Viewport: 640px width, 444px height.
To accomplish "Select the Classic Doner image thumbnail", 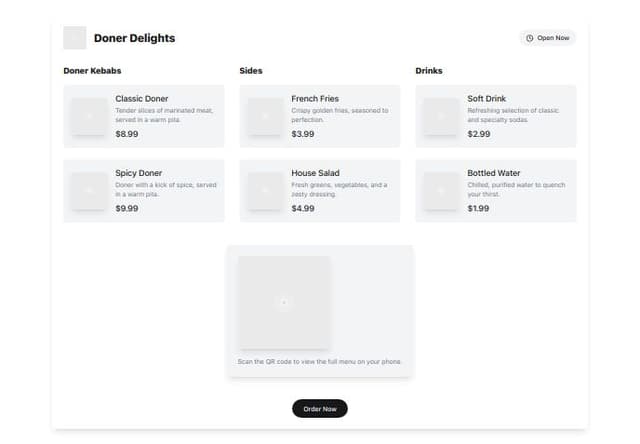I will pos(89,116).
